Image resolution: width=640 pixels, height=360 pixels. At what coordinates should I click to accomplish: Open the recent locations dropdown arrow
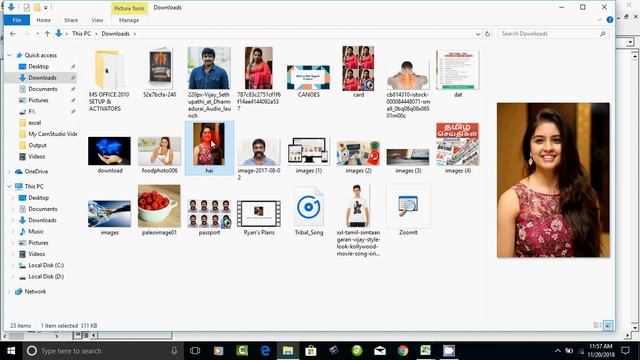coord(38,34)
